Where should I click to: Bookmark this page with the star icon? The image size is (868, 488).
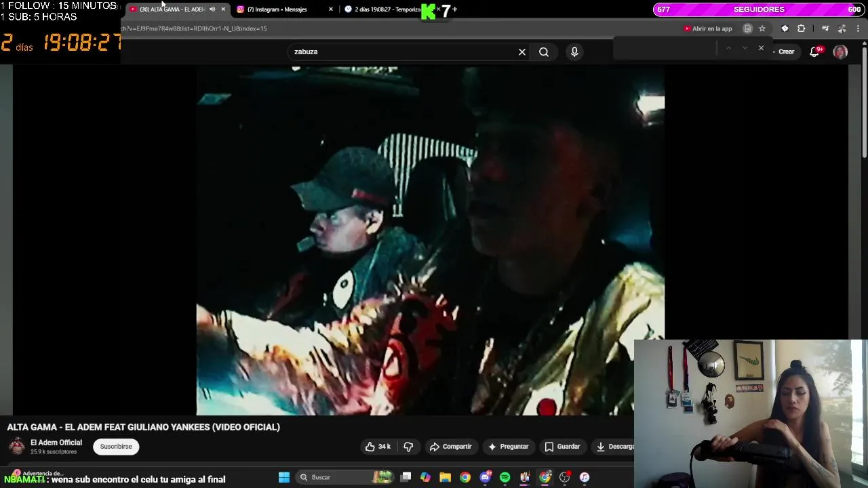762,28
